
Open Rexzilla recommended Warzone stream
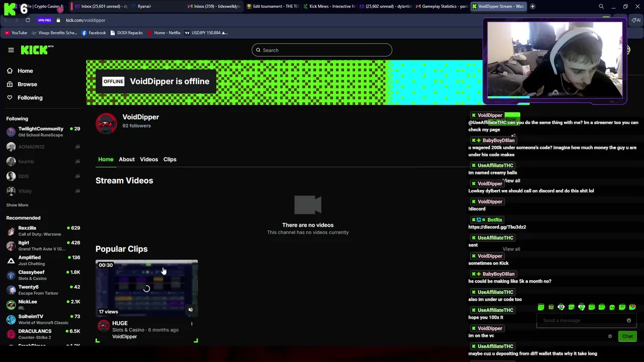[x=43, y=231]
